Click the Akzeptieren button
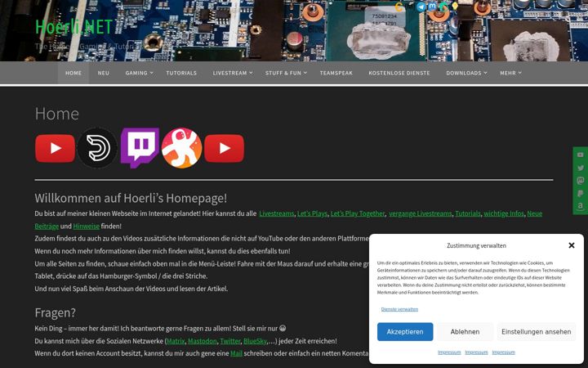This screenshot has height=368, width=588. coord(405,332)
